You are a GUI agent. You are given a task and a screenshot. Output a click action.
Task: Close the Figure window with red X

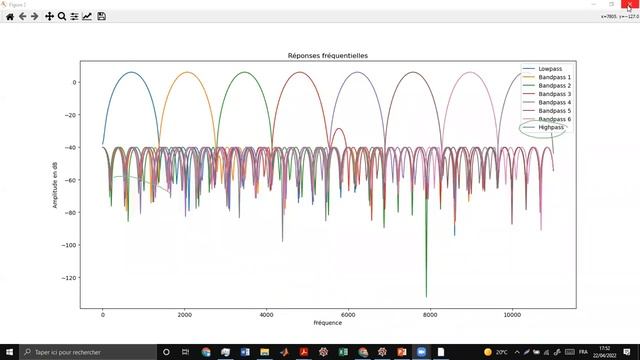[x=630, y=4]
